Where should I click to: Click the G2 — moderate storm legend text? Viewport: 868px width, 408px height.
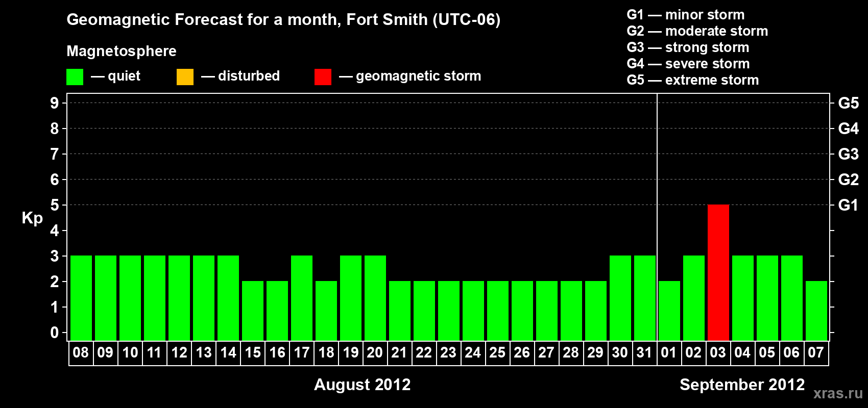pyautogui.click(x=697, y=31)
